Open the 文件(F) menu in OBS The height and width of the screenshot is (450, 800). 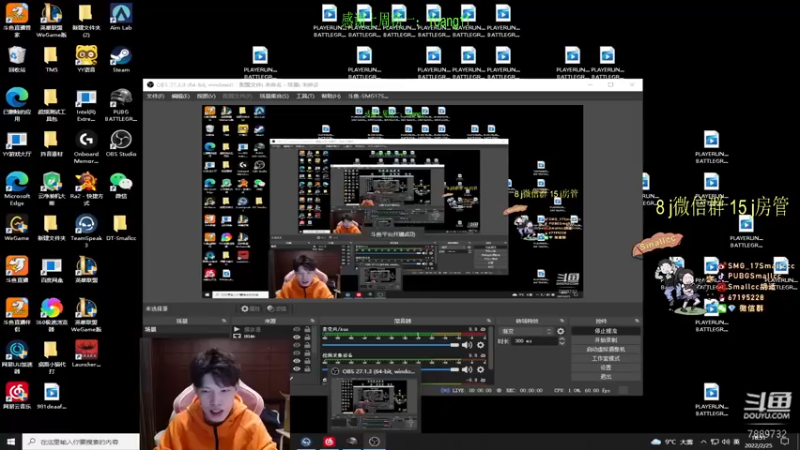(x=155, y=96)
